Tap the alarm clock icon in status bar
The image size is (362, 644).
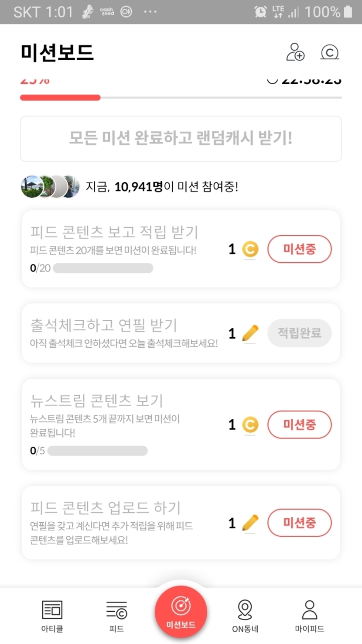(x=261, y=12)
